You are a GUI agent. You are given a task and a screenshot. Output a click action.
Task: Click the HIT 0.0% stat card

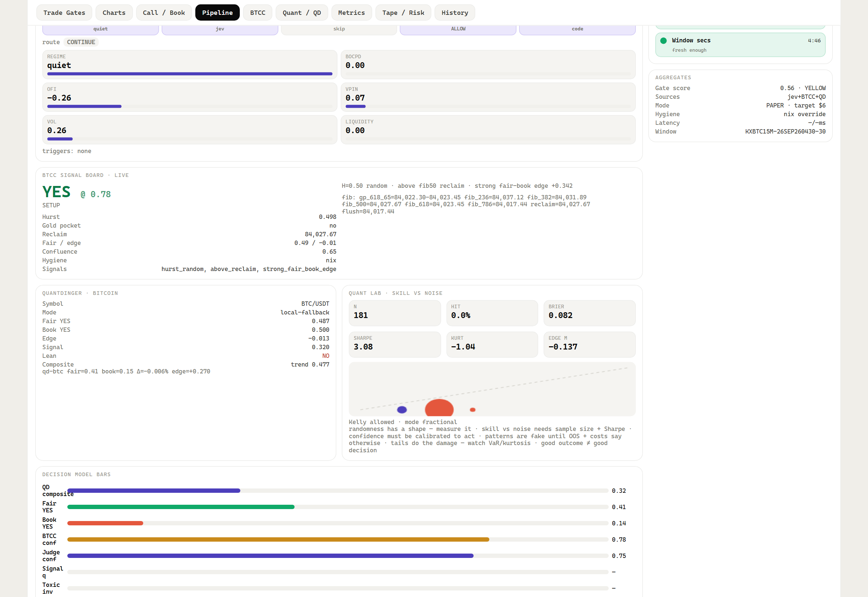pyautogui.click(x=492, y=313)
